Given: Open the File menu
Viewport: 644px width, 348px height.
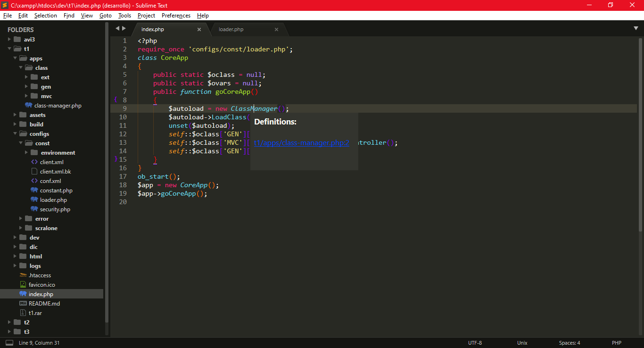Looking at the screenshot, I should (x=8, y=16).
